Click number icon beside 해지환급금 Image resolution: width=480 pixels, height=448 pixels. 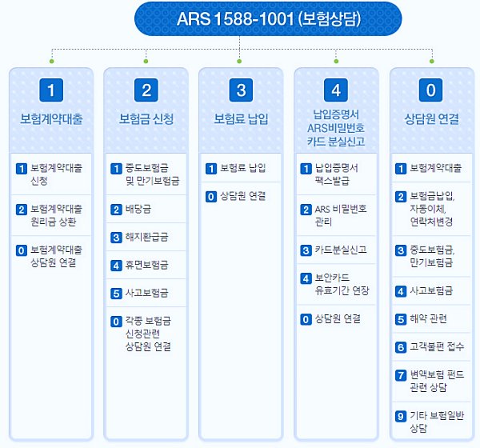pos(116,238)
